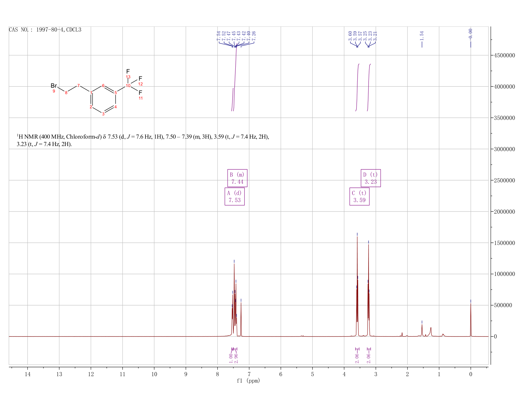This screenshot has height=411, width=532.
Task: Click the 7.26 chloroform peak label
Action: [x=254, y=36]
